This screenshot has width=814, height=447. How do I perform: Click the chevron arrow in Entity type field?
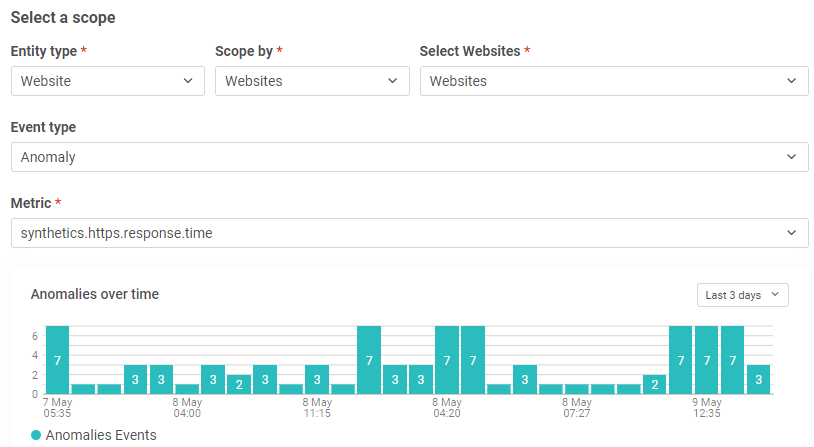[x=188, y=81]
